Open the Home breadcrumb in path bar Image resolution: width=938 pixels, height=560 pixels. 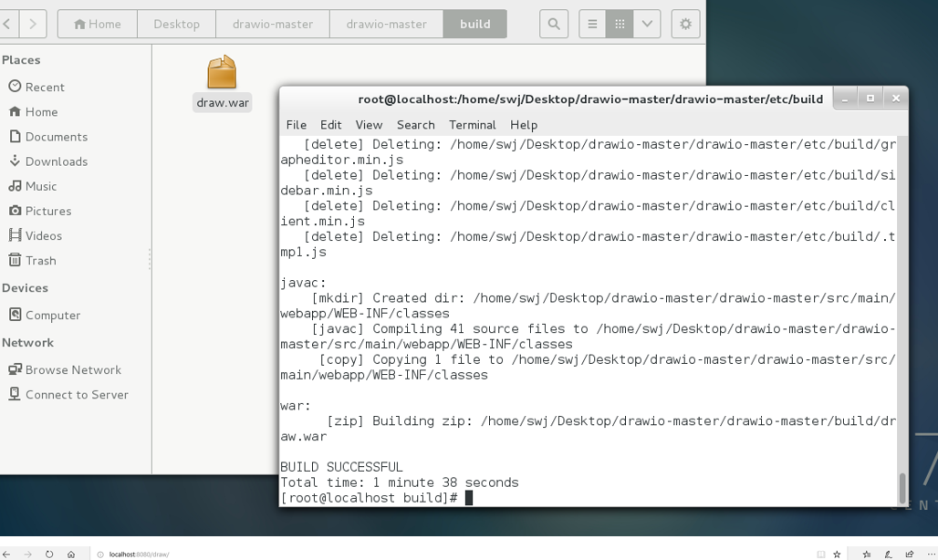[x=98, y=24]
